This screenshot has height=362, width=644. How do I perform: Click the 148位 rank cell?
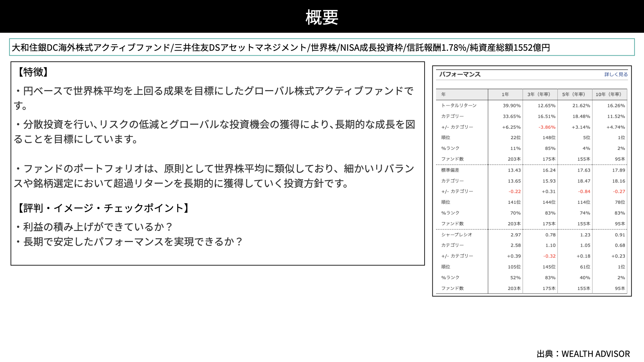point(549,138)
